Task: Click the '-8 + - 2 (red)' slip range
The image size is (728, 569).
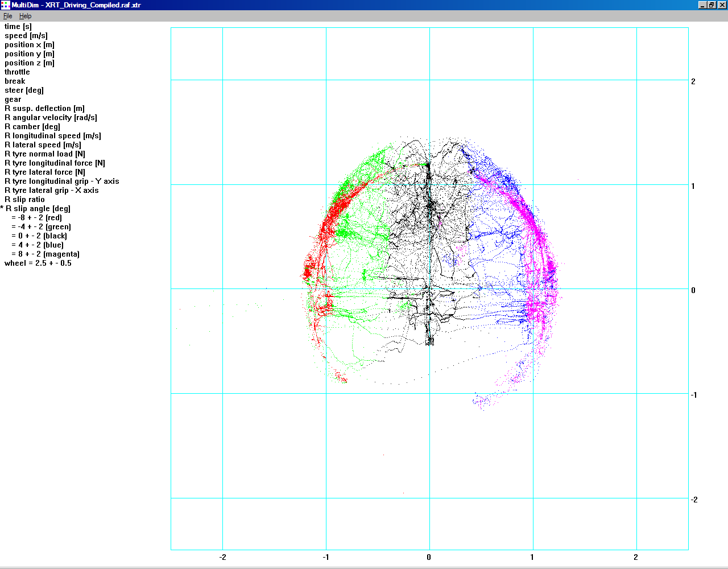Action: 37,218
